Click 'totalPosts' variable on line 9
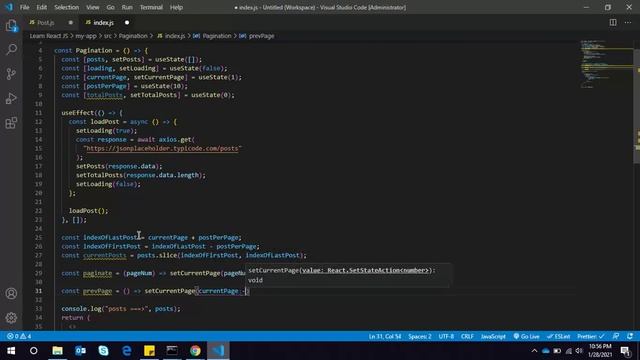 tap(104, 95)
